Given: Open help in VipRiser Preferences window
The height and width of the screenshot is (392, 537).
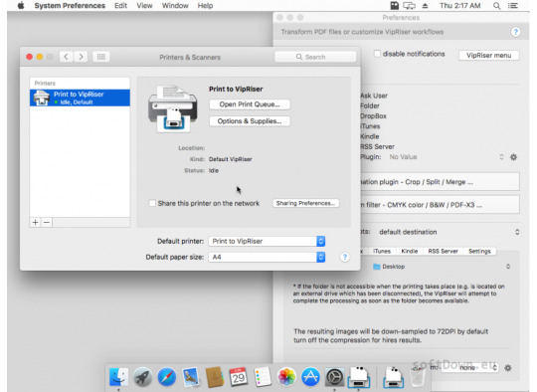Looking at the screenshot, I should [515, 32].
